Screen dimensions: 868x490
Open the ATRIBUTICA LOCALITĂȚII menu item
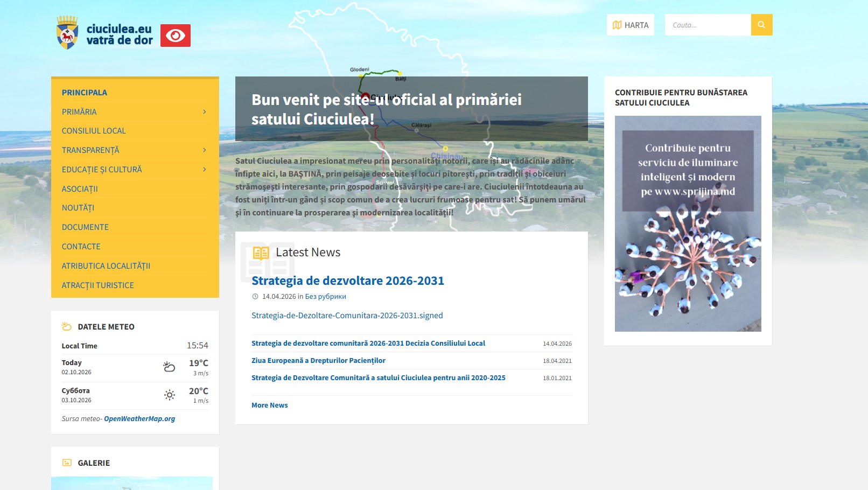[x=106, y=266]
